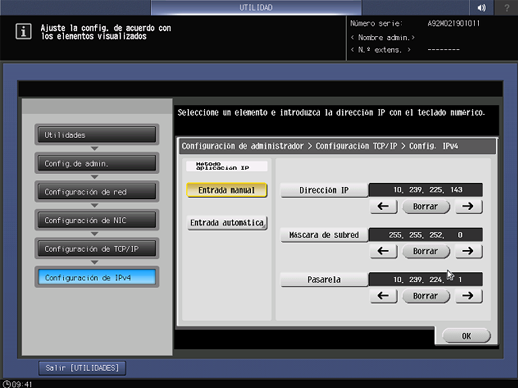Click the serial number A92M021901011
518x388 pixels.
coord(454,23)
